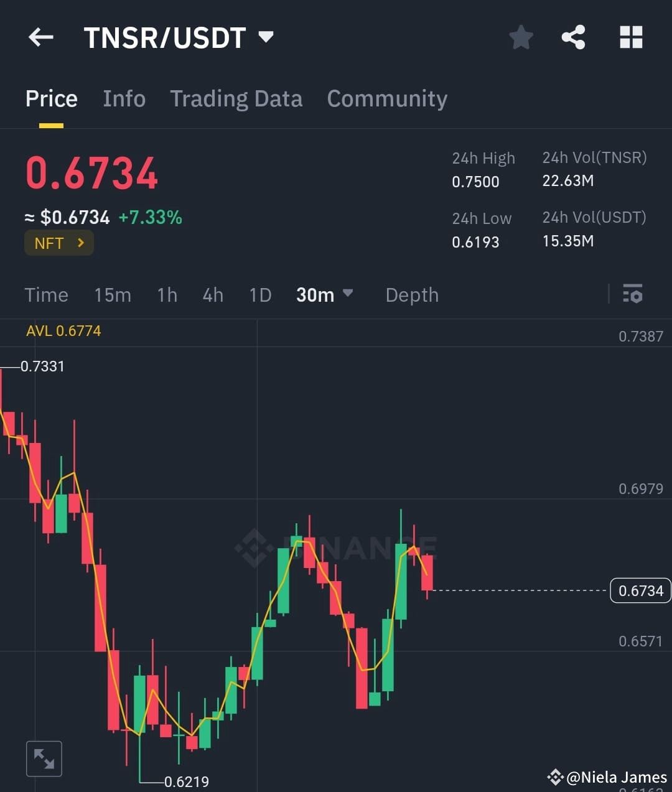
Task: Expand the NFT chevron link
Action: (81, 243)
